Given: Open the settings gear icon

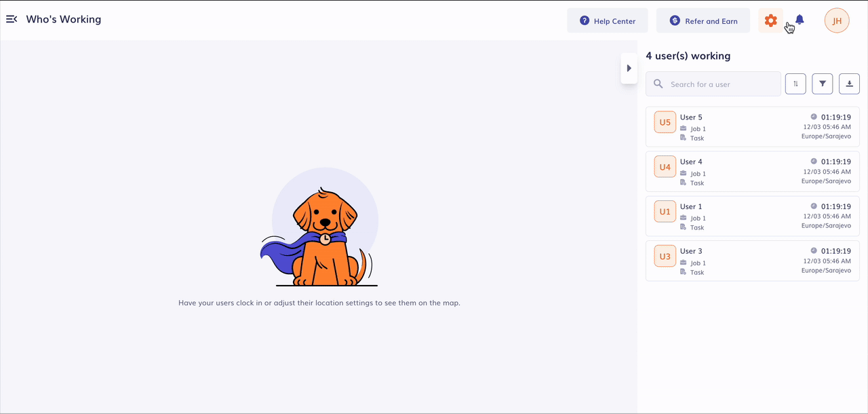Looking at the screenshot, I should click(770, 21).
